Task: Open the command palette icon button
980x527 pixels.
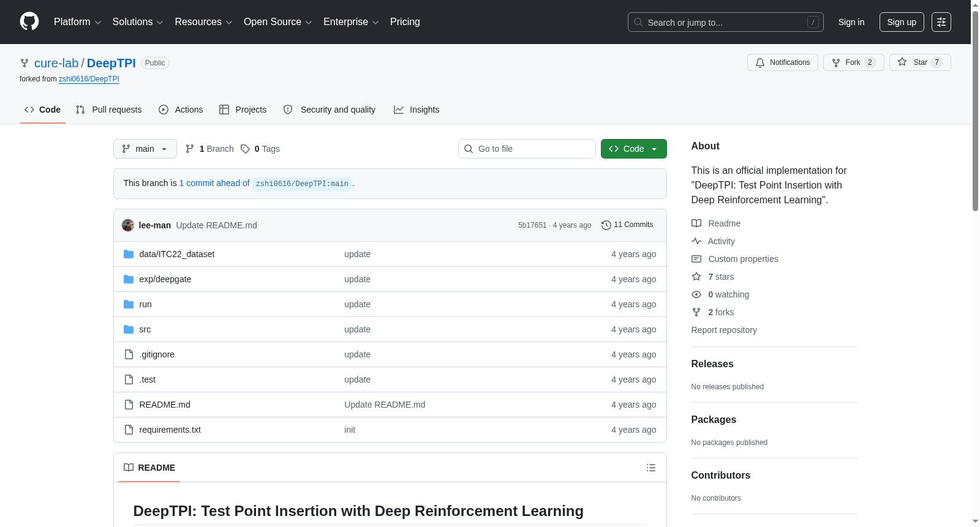Action: tap(941, 22)
